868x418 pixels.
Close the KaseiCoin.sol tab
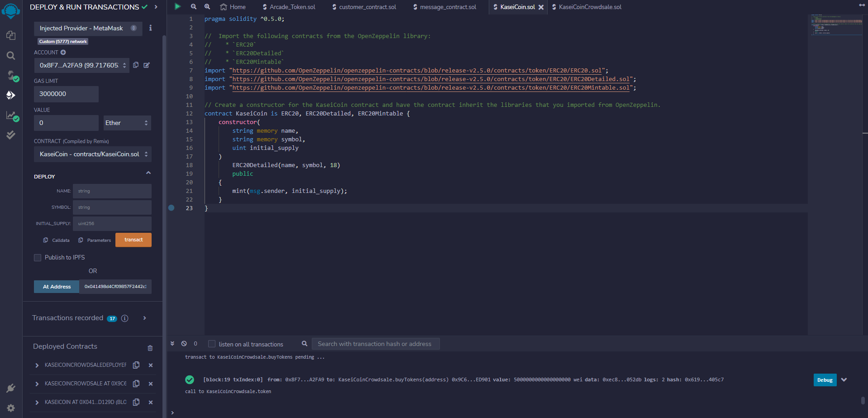(541, 7)
